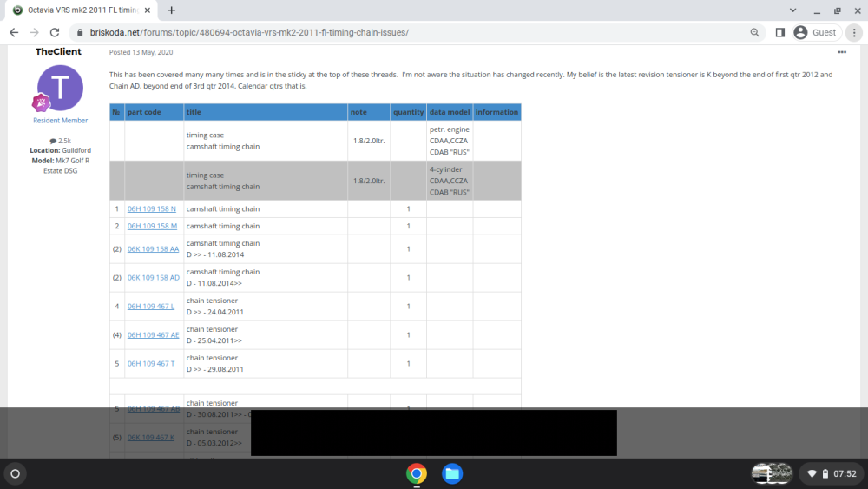Click 'D >> - 29.08.2011' date text
The width and height of the screenshot is (868, 489).
(x=214, y=369)
